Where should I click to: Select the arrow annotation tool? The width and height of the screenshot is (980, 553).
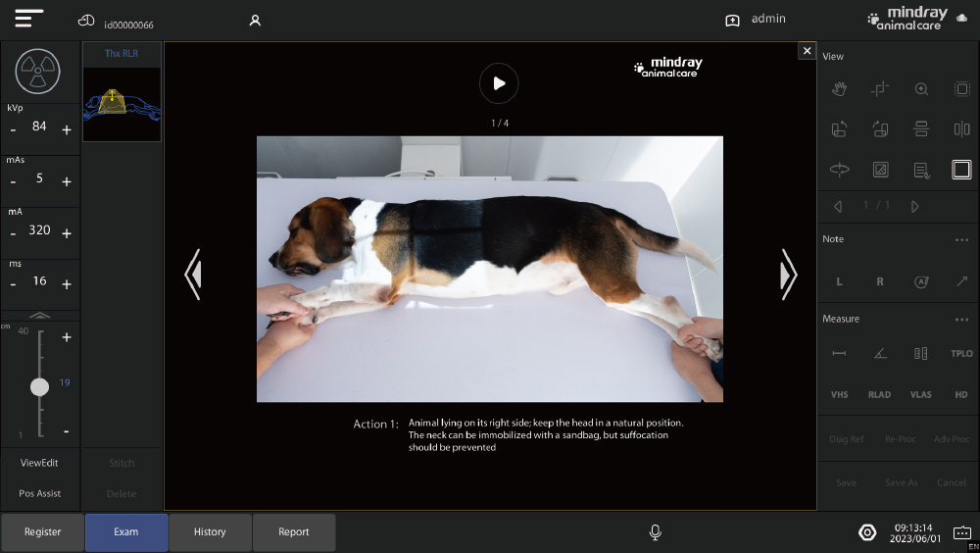tap(961, 281)
